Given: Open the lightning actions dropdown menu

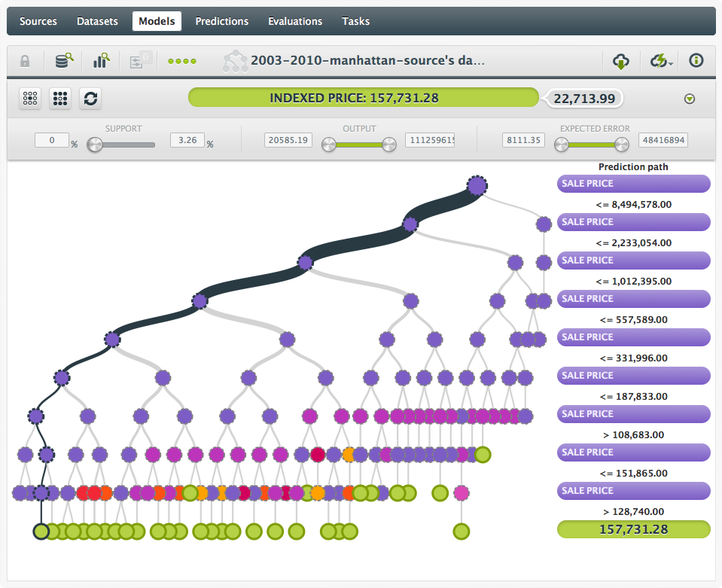Looking at the screenshot, I should click(662, 61).
